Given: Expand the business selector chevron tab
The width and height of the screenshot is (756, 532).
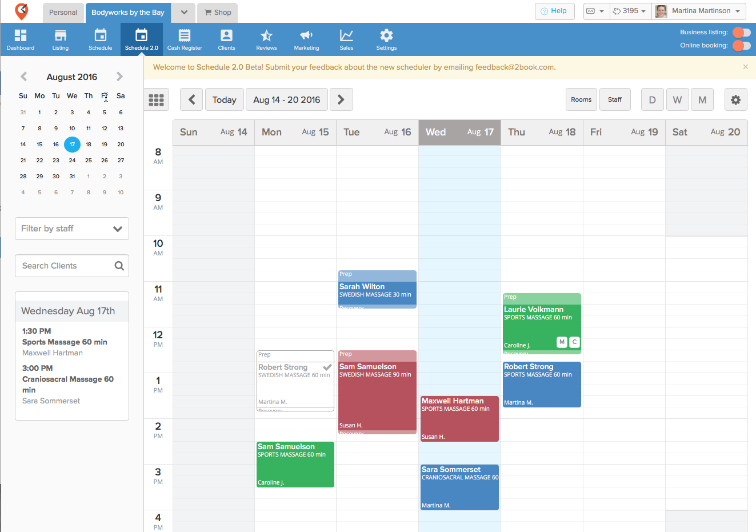Looking at the screenshot, I should click(x=183, y=13).
